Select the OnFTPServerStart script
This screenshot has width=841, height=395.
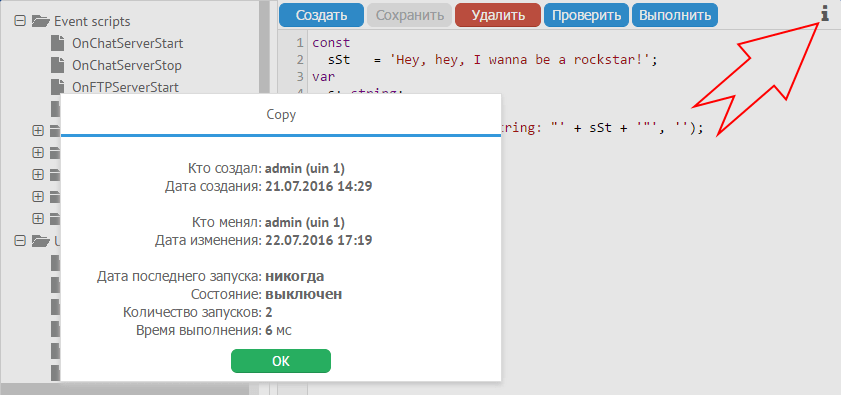[x=126, y=87]
